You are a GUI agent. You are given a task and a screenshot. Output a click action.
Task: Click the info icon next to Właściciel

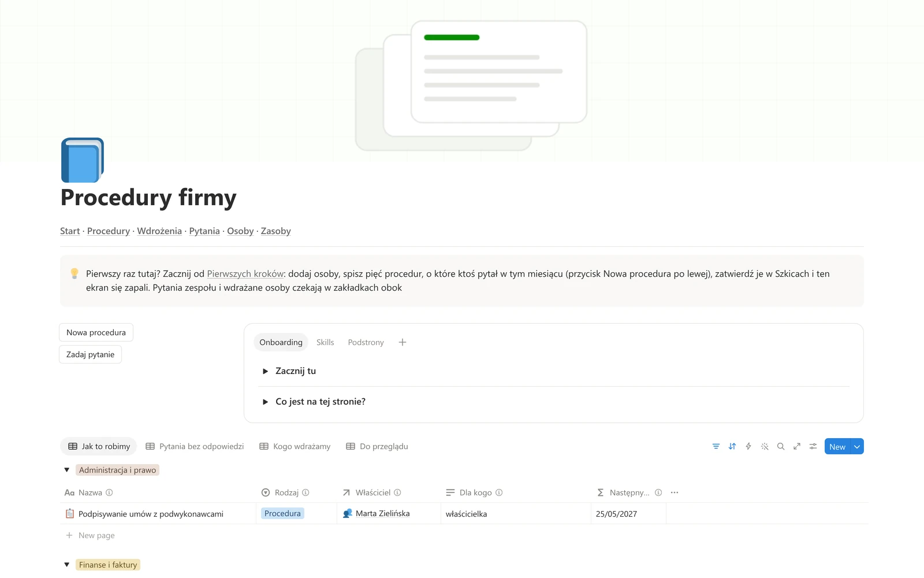(x=397, y=492)
